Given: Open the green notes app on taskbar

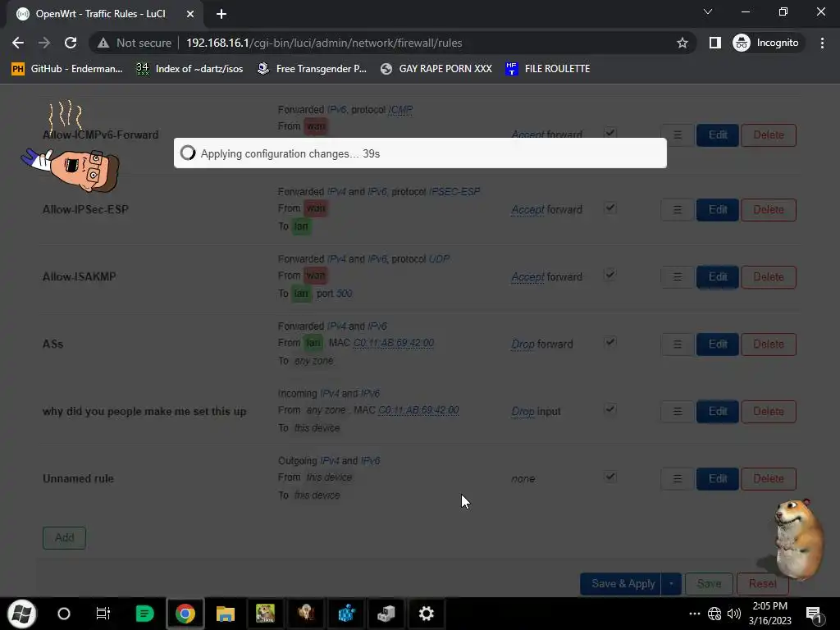Looking at the screenshot, I should coord(144,614).
